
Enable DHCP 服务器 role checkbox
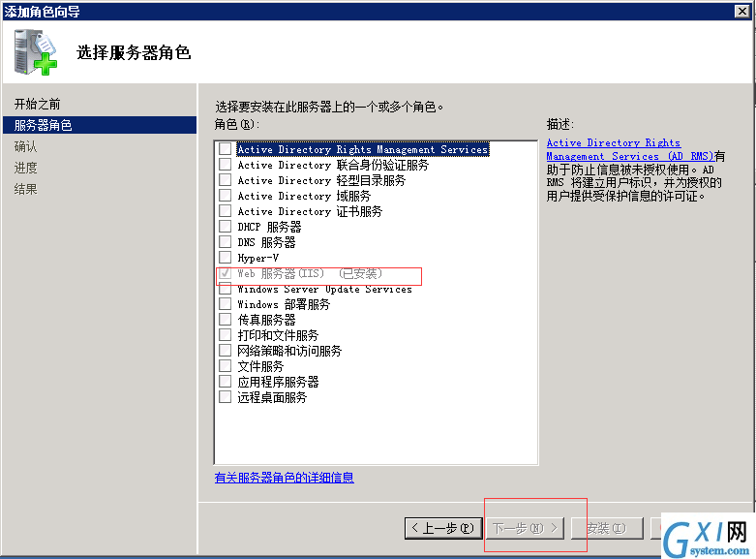[226, 226]
